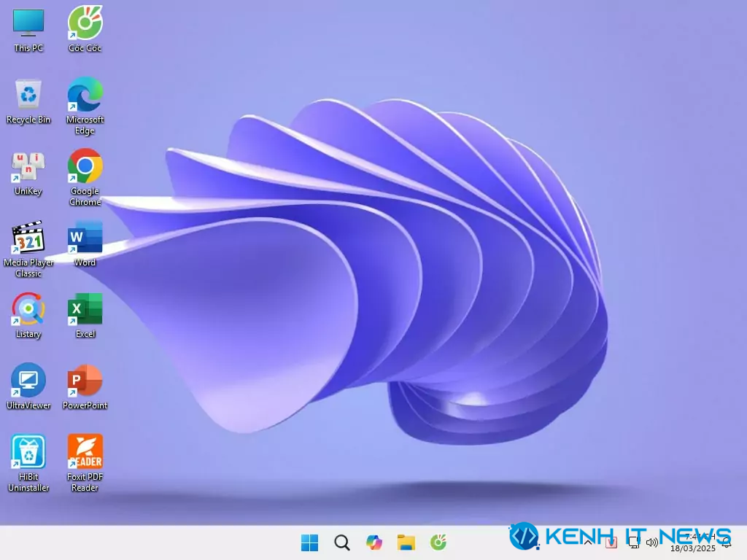Launch Copilot from the taskbar
This screenshot has height=560, width=747.
pos(374,542)
